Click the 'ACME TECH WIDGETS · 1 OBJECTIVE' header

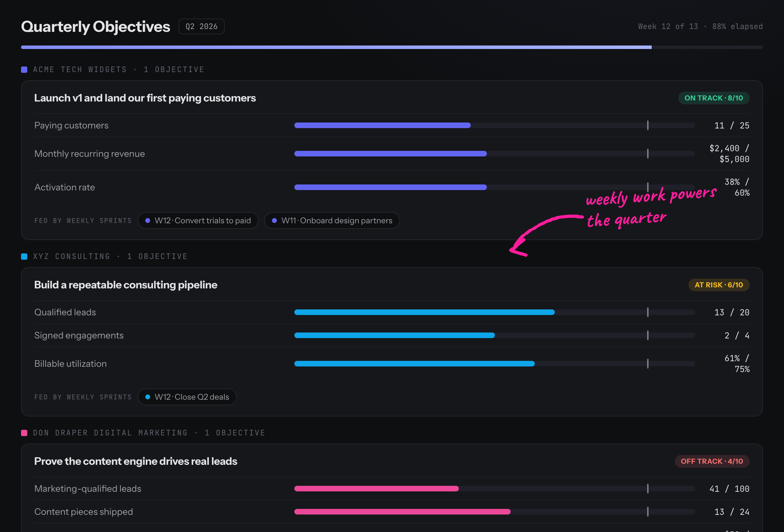click(119, 70)
